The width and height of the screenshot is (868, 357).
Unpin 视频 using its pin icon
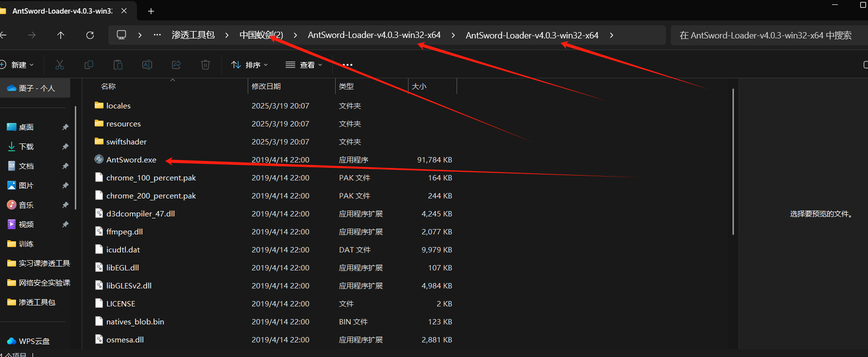coord(65,224)
